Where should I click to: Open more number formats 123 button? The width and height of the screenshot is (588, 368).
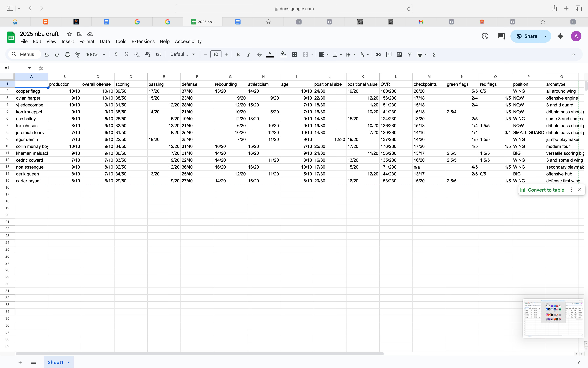158,54
